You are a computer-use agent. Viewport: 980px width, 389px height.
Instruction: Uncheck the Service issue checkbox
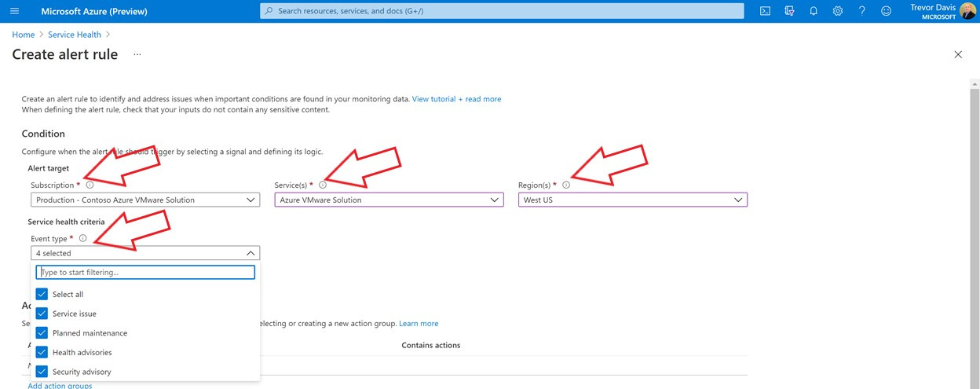point(42,314)
